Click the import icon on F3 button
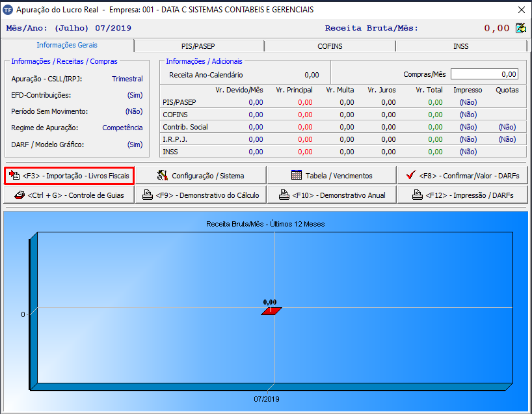The height and width of the screenshot is (414, 532). tap(14, 175)
